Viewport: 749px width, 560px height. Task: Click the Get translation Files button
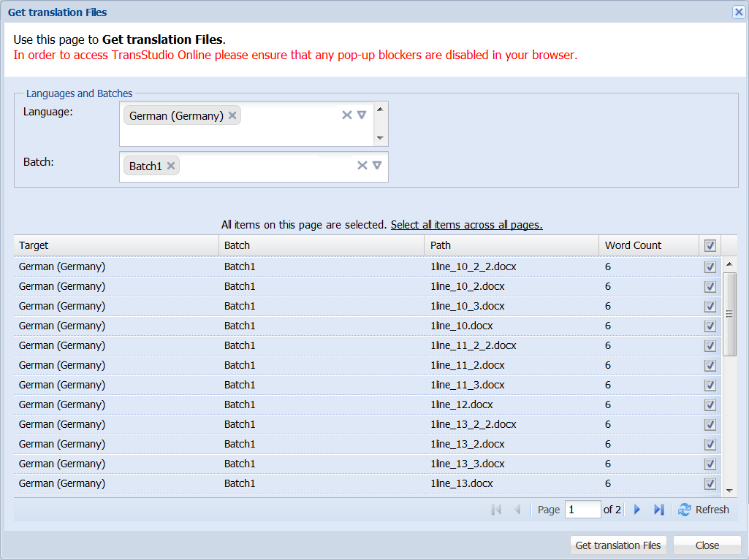pos(618,545)
